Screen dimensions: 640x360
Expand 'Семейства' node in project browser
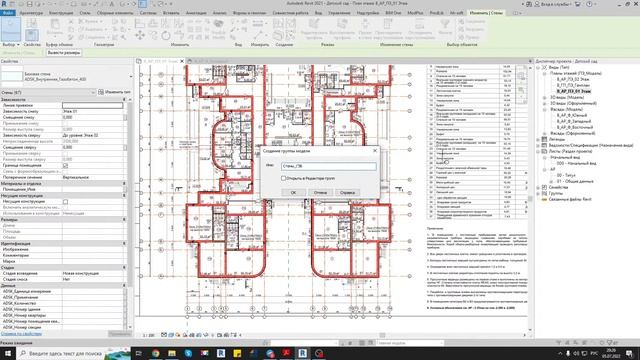click(538, 187)
